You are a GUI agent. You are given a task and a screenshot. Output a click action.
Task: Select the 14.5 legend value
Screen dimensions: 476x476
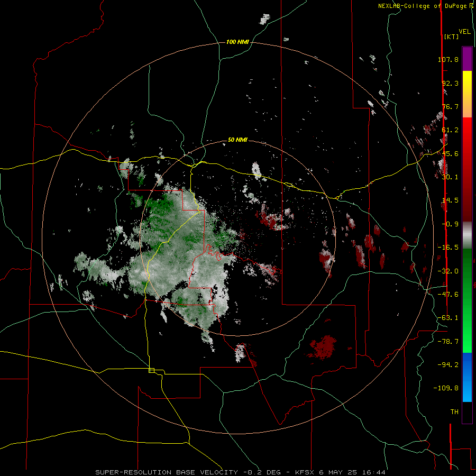pos(450,200)
